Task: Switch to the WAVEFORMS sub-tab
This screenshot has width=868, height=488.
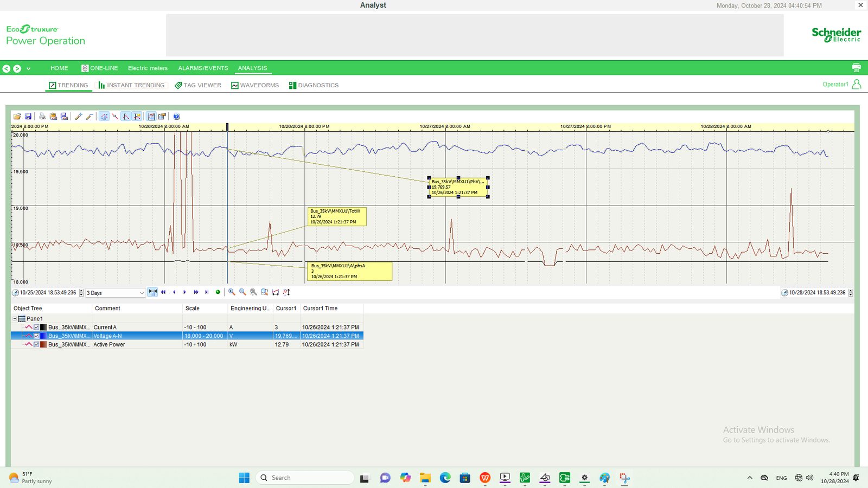Action: pos(255,85)
